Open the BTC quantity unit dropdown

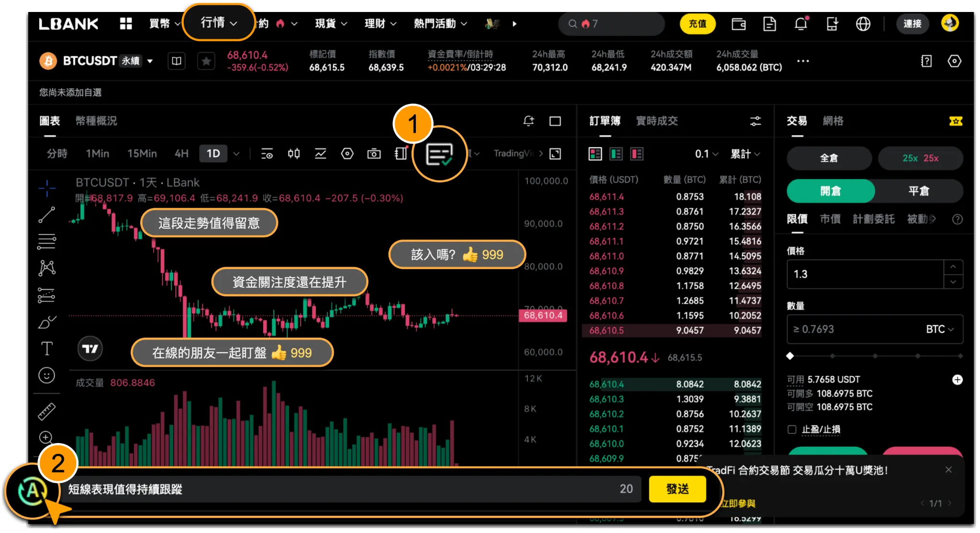[939, 329]
